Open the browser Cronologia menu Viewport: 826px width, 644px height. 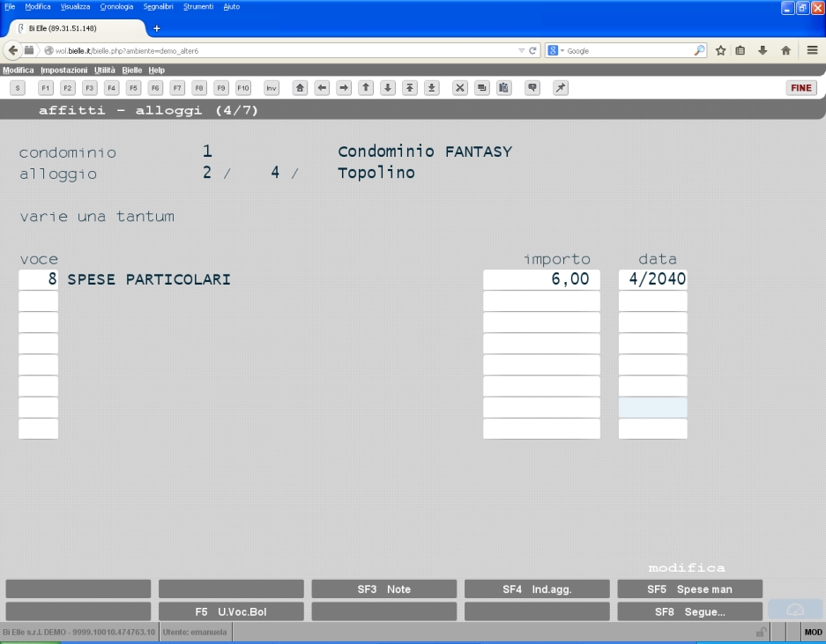pos(116,7)
